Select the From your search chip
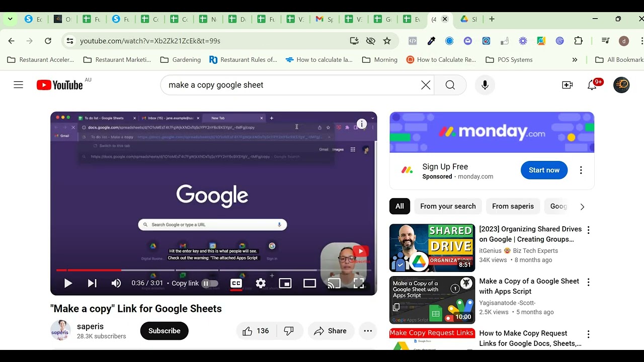Screen dimensions: 644x362 click(448, 206)
